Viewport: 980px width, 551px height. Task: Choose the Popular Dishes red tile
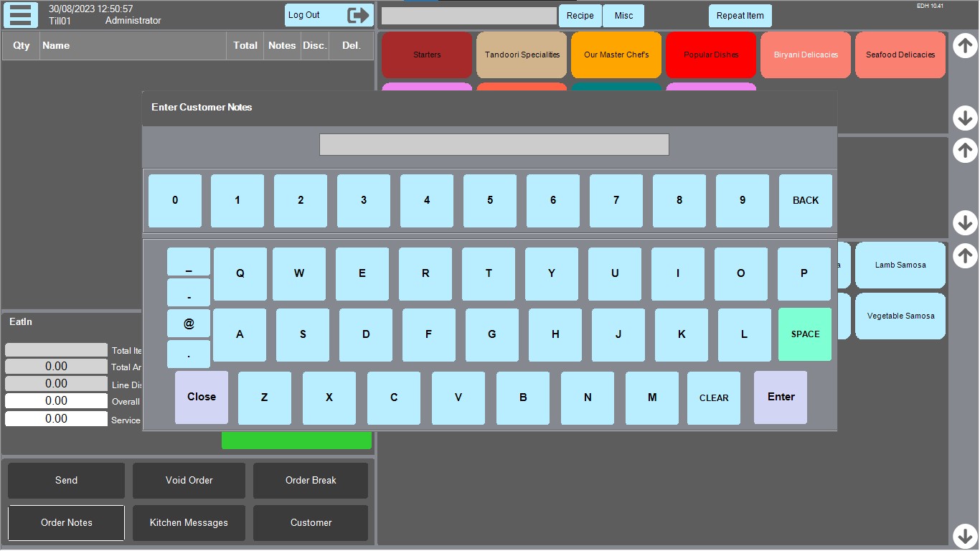(x=711, y=55)
